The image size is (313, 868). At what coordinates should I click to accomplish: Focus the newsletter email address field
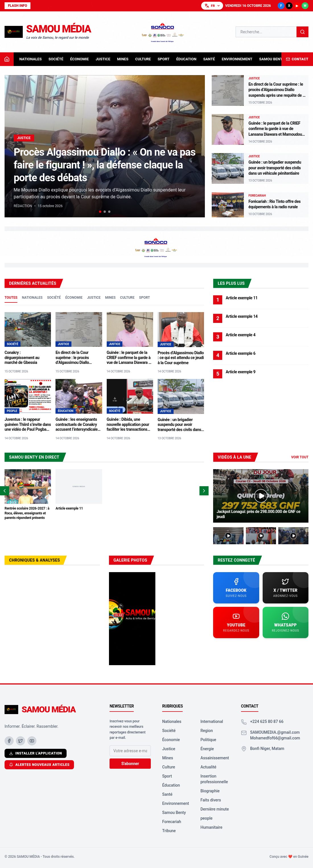pyautogui.click(x=130, y=751)
